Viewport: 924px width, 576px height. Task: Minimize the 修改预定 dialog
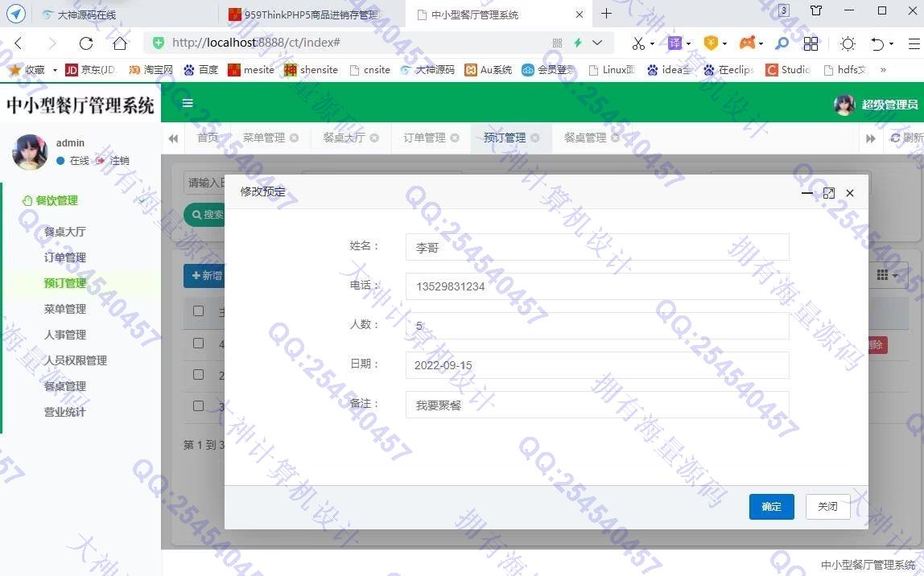click(x=807, y=192)
